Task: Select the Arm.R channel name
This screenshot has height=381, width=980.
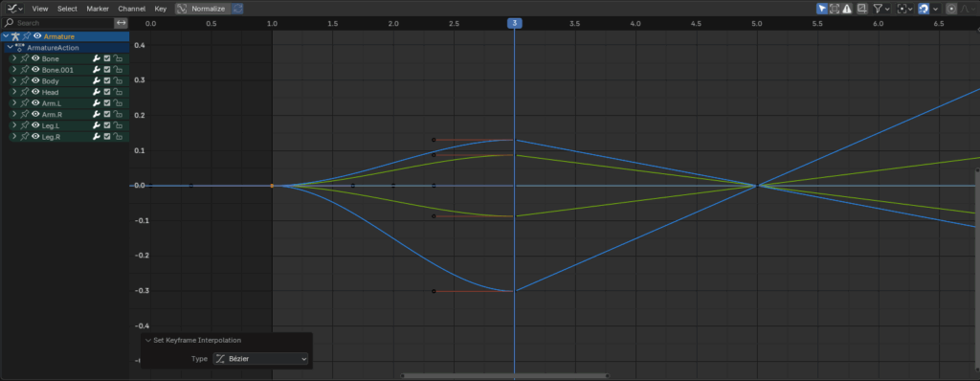Action: point(52,115)
